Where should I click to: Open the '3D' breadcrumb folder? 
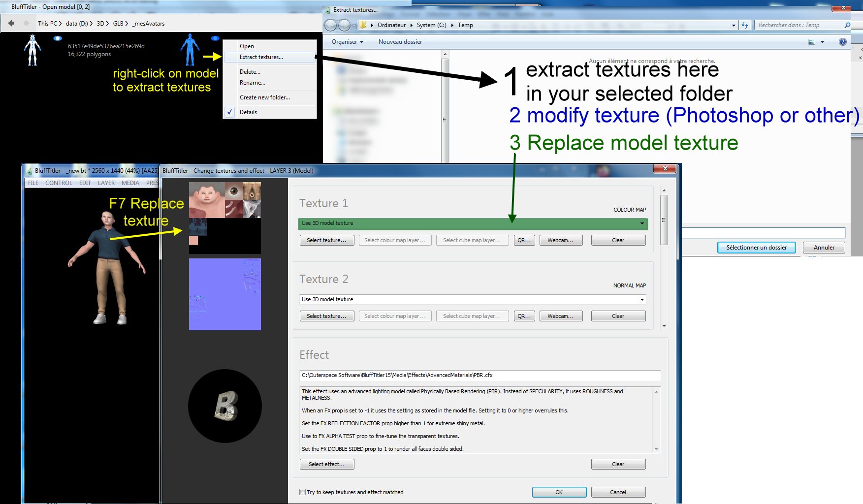100,23
